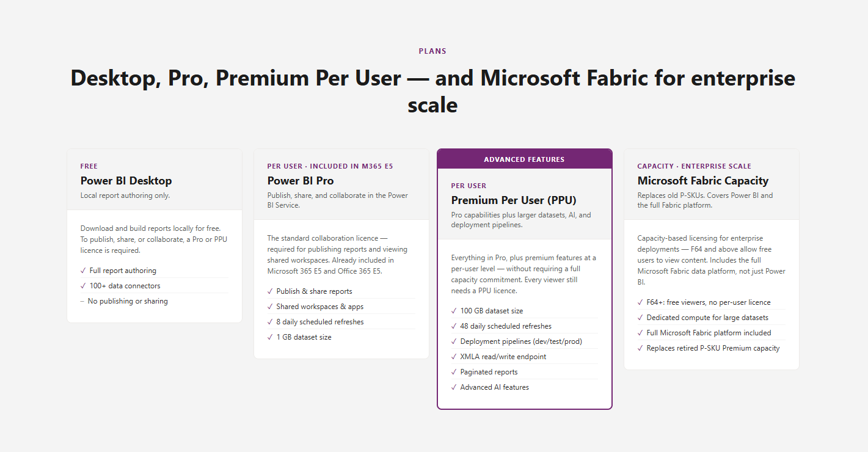Click the checkmark next to 8 daily scheduled refreshes
The width and height of the screenshot is (868, 452).
(x=270, y=322)
